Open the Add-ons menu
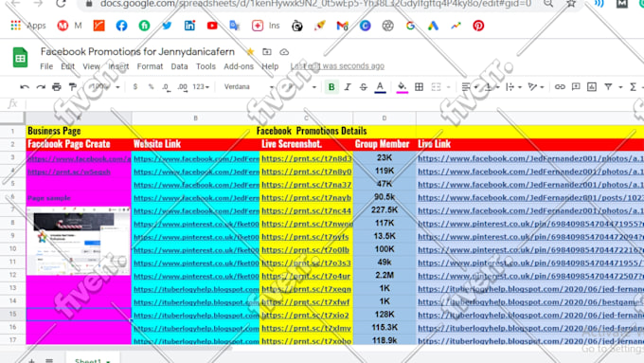The image size is (644, 363). [239, 66]
